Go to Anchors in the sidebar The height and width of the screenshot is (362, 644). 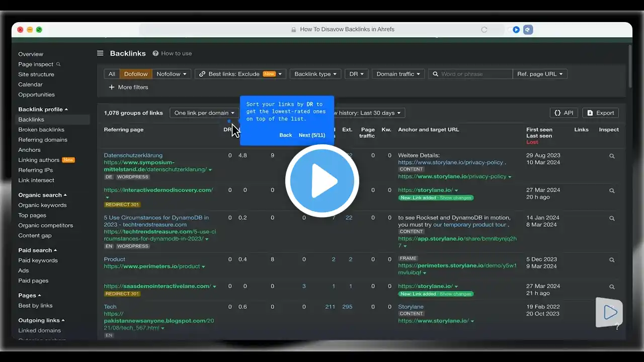point(29,150)
